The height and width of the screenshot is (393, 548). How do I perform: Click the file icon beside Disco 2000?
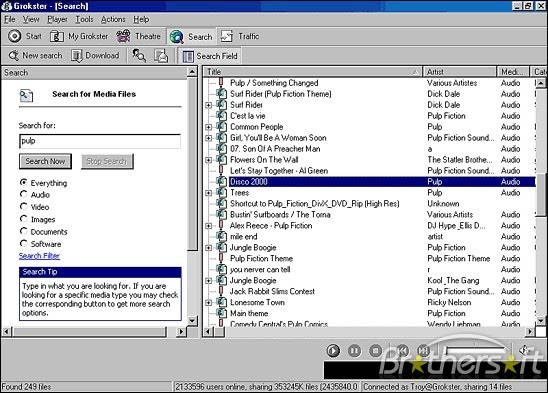pos(221,181)
